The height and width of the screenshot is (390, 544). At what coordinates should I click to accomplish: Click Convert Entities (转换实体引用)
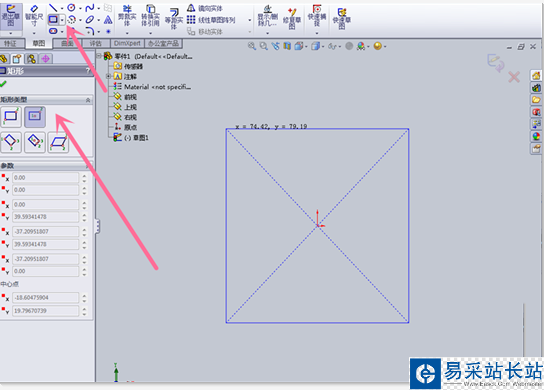(x=150, y=16)
